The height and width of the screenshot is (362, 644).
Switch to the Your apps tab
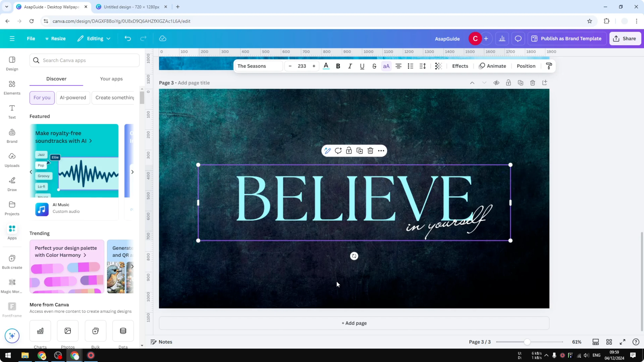pyautogui.click(x=111, y=79)
